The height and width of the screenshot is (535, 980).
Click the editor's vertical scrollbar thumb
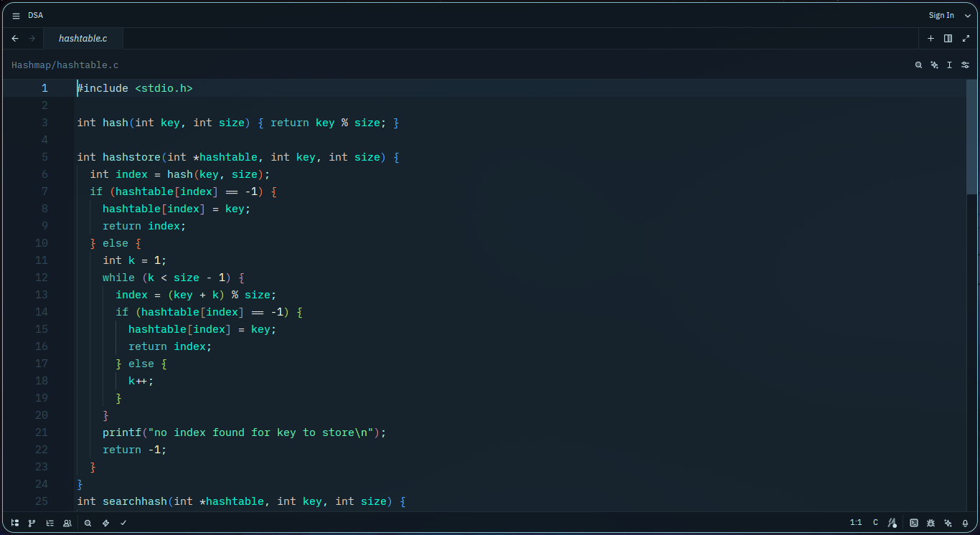[972, 136]
